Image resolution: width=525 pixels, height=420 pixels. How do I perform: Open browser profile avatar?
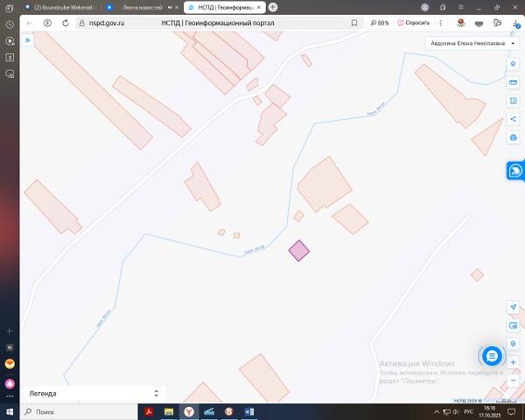point(425,7)
